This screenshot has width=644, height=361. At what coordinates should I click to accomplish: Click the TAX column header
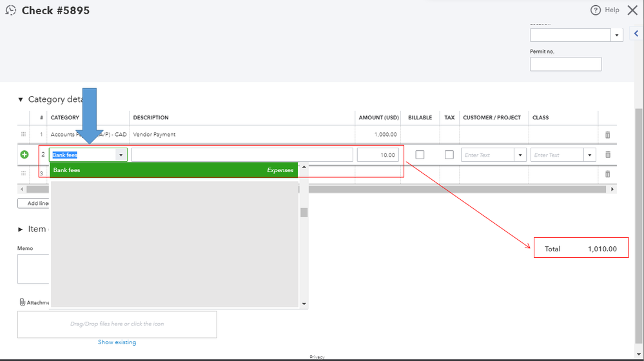449,117
